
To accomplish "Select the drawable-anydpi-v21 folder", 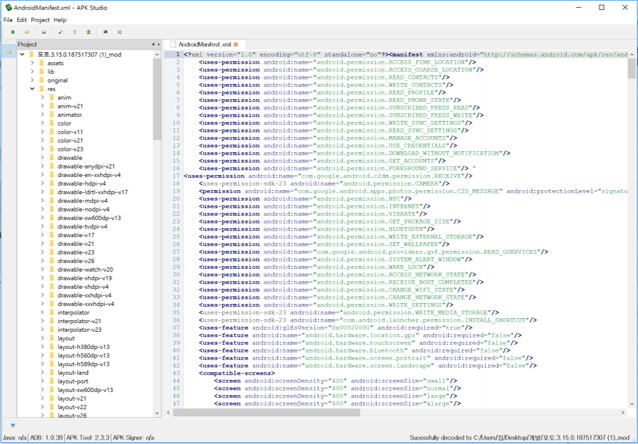I will (86, 166).
